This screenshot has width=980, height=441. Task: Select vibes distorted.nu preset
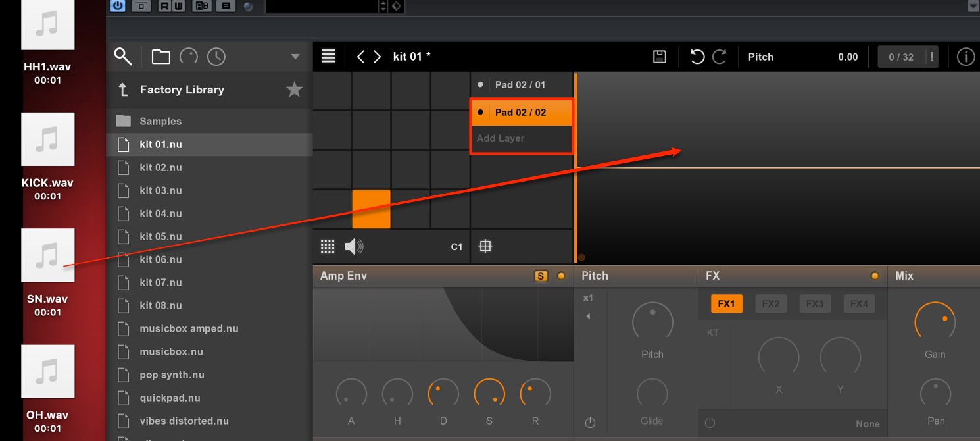pos(209,421)
